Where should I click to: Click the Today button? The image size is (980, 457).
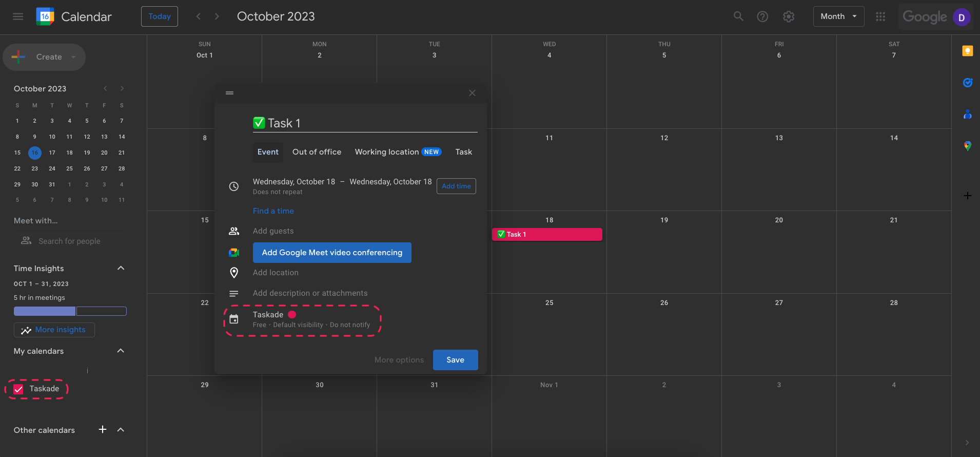click(x=160, y=16)
